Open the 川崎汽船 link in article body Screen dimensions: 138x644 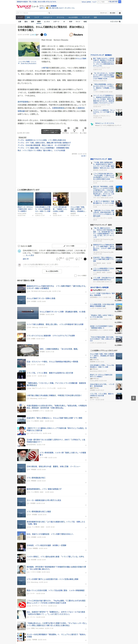pos(45,68)
